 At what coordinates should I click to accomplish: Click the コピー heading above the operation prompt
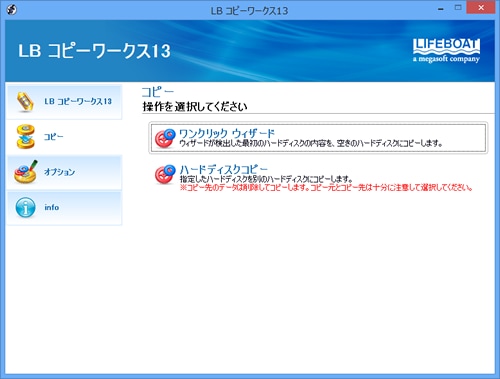pos(158,92)
